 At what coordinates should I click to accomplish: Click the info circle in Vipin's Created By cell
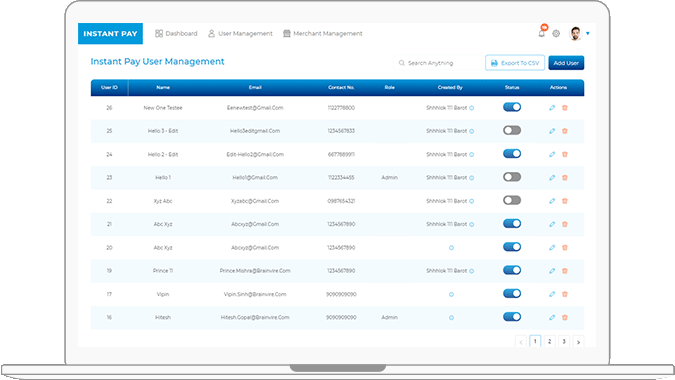(451, 294)
